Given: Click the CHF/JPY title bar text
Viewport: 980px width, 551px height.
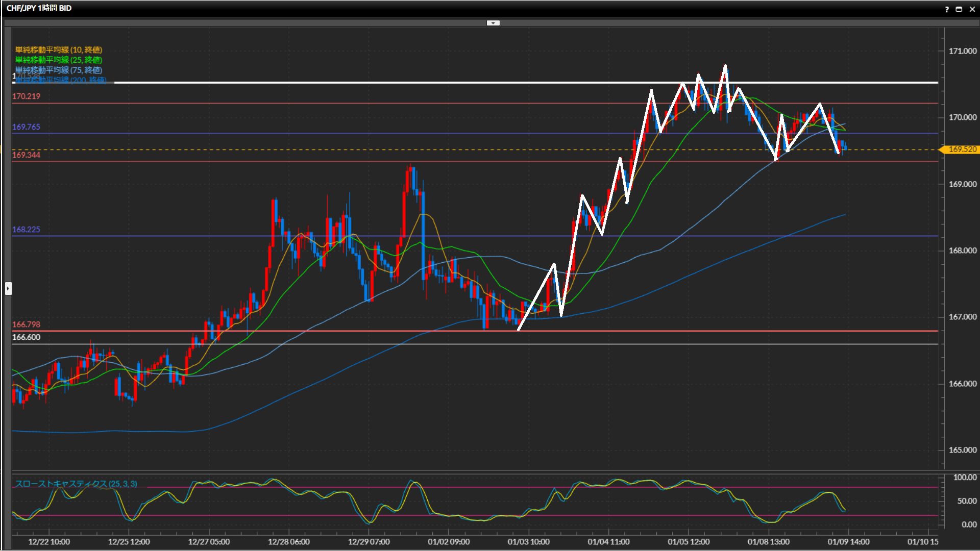Looking at the screenshot, I should 39,8.
